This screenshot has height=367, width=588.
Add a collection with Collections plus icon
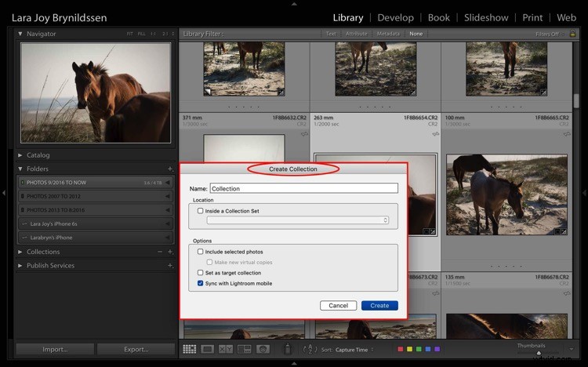click(x=170, y=252)
